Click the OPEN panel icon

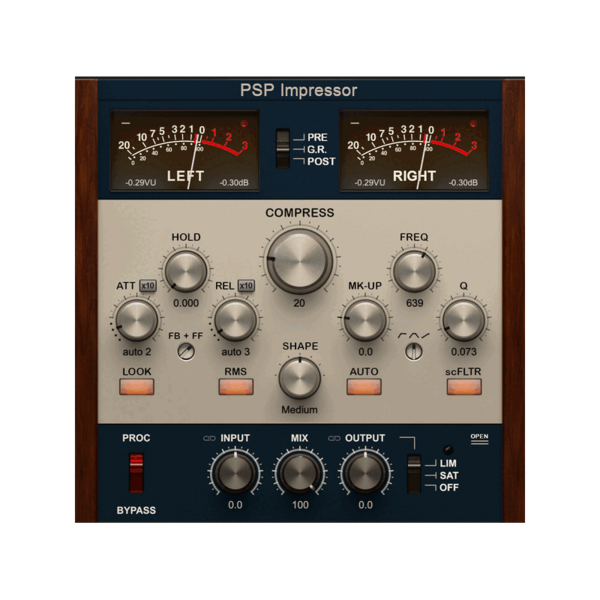(479, 439)
